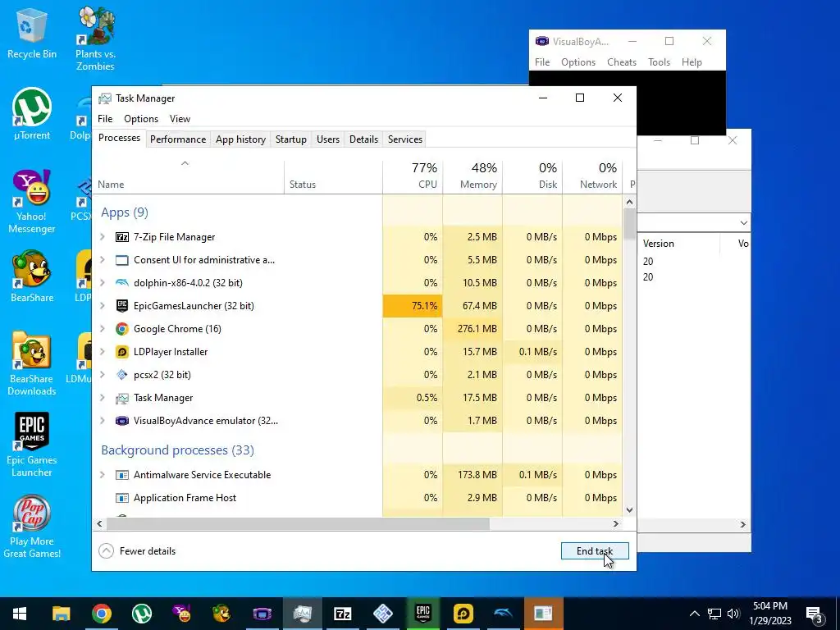The height and width of the screenshot is (630, 840).
Task: Open VisualBoyAdvance Tools menu
Action: point(659,62)
